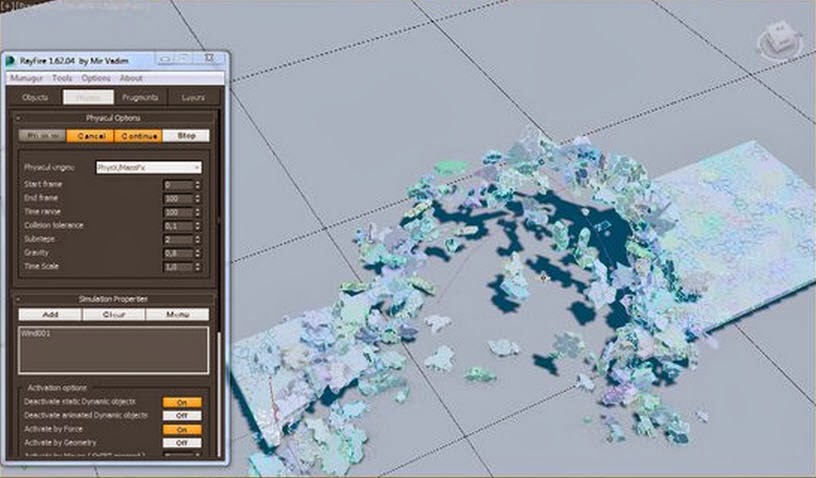Click the Substeps spinner arrows
Screen dimensions: 816x478
pyautogui.click(x=197, y=239)
